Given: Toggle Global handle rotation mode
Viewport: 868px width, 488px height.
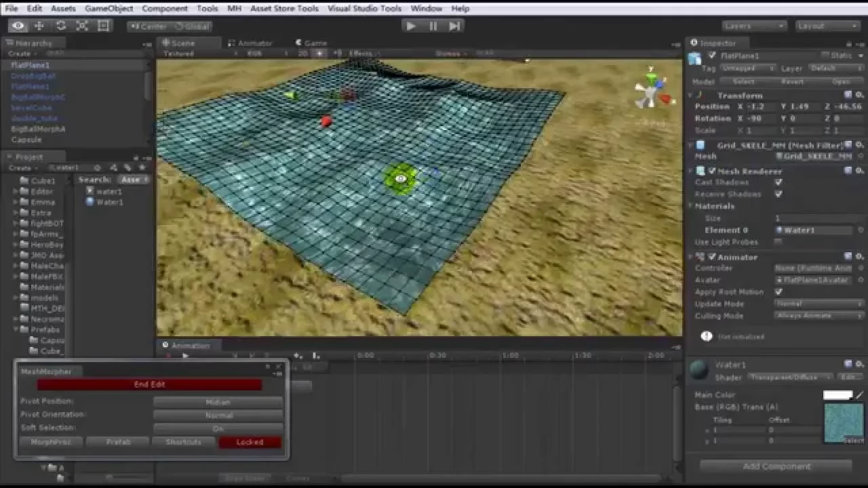Looking at the screenshot, I should pyautogui.click(x=192, y=26).
